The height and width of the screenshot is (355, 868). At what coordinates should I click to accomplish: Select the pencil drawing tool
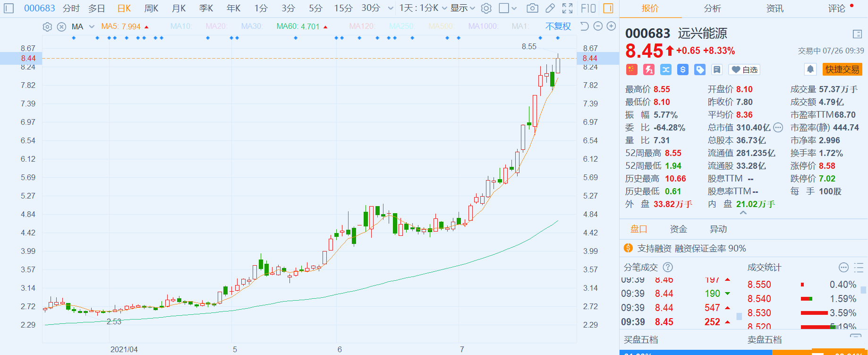click(550, 8)
